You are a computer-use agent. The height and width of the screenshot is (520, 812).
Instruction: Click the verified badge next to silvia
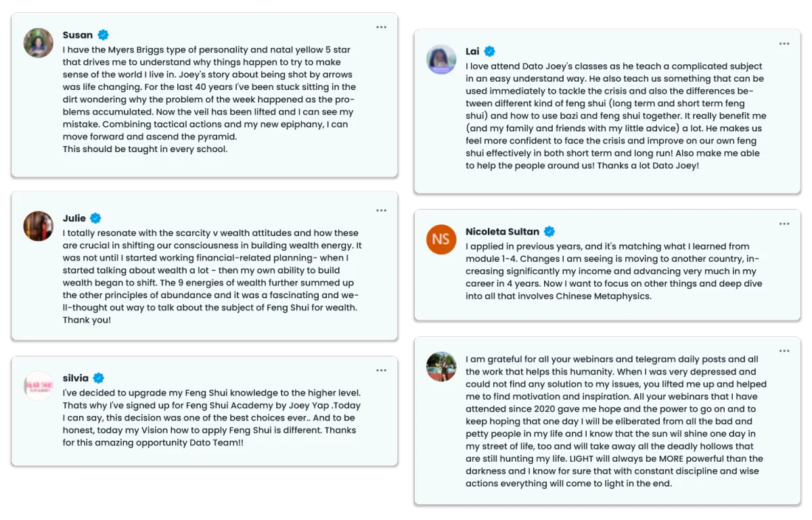point(99,378)
